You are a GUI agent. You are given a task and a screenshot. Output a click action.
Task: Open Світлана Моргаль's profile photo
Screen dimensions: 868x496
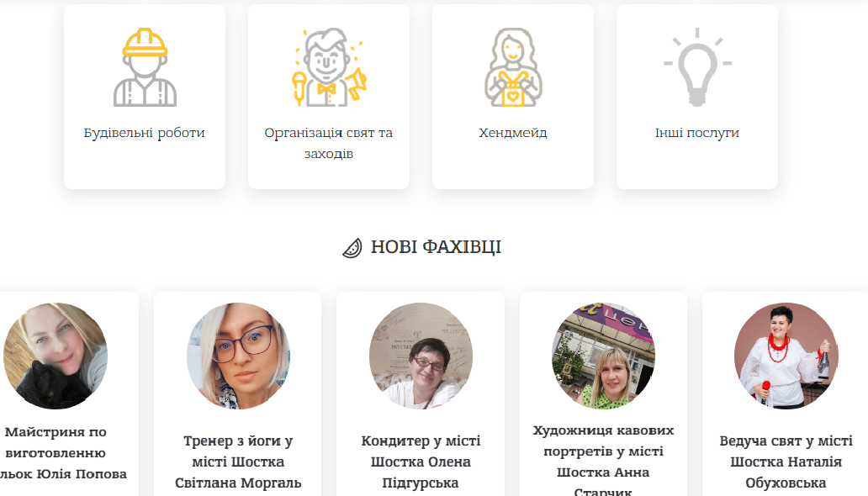(238, 356)
